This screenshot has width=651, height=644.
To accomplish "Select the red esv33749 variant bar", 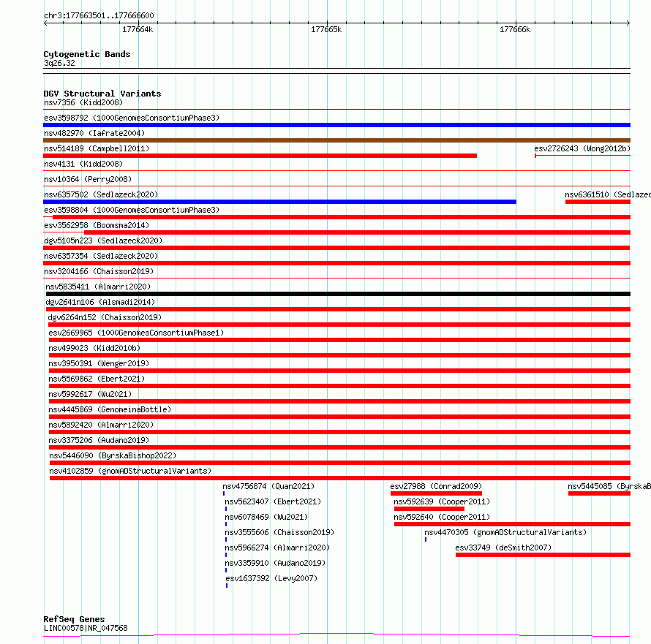I will 543,555.
